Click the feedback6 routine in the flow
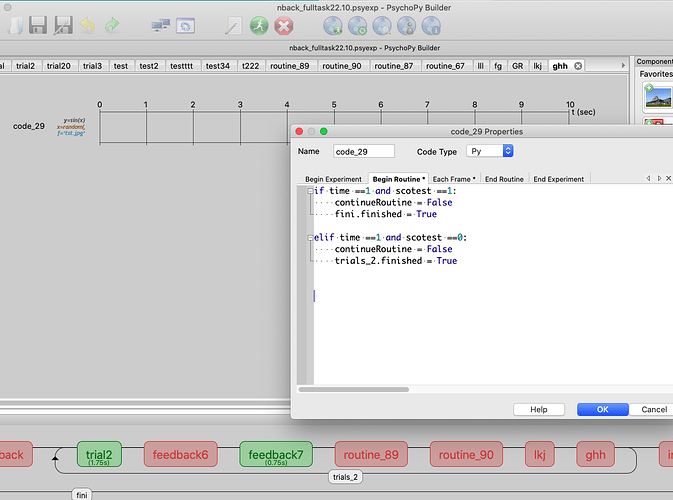The image size is (673, 500). click(x=180, y=454)
